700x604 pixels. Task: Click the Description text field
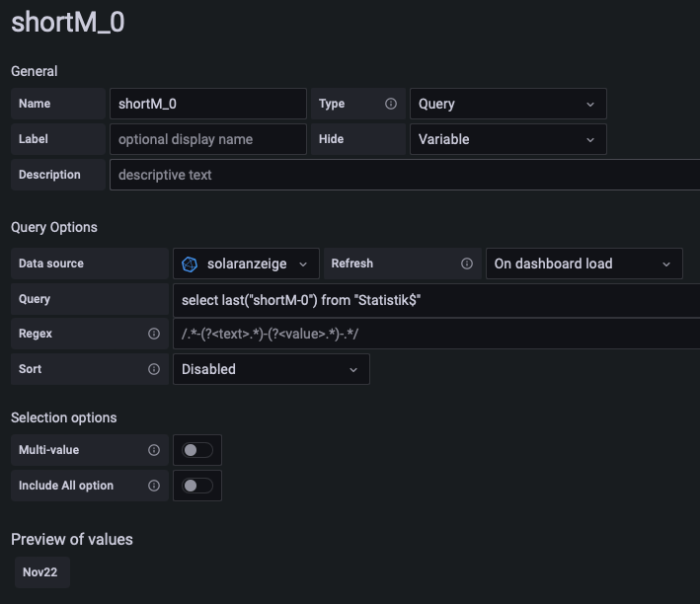coord(405,175)
